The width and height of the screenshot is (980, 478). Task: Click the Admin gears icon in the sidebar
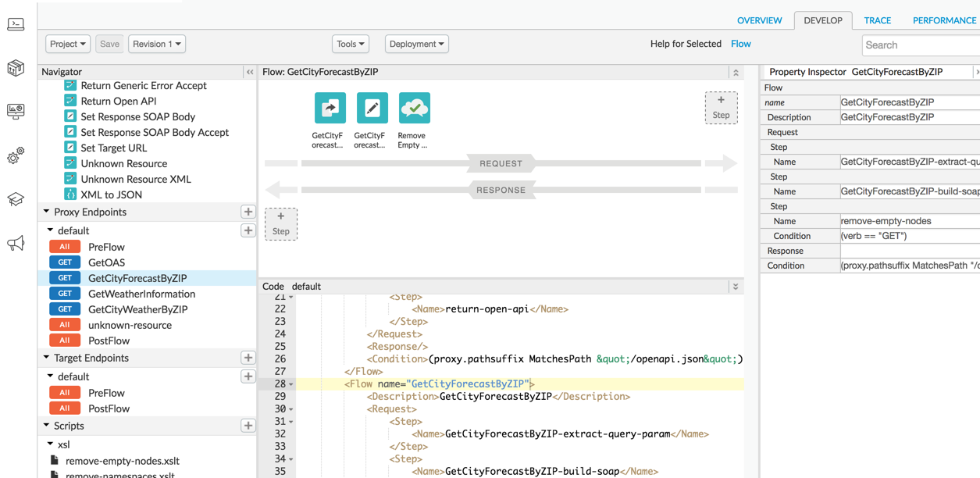click(16, 156)
